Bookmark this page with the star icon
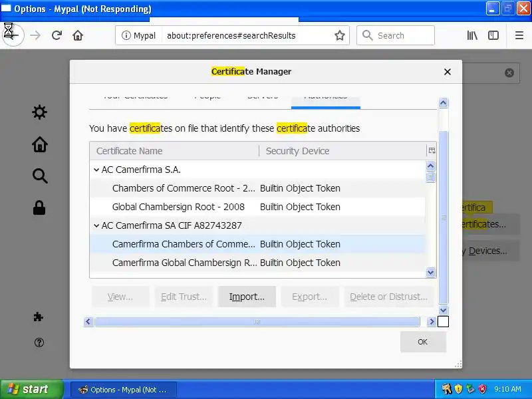This screenshot has width=532, height=399. click(340, 35)
